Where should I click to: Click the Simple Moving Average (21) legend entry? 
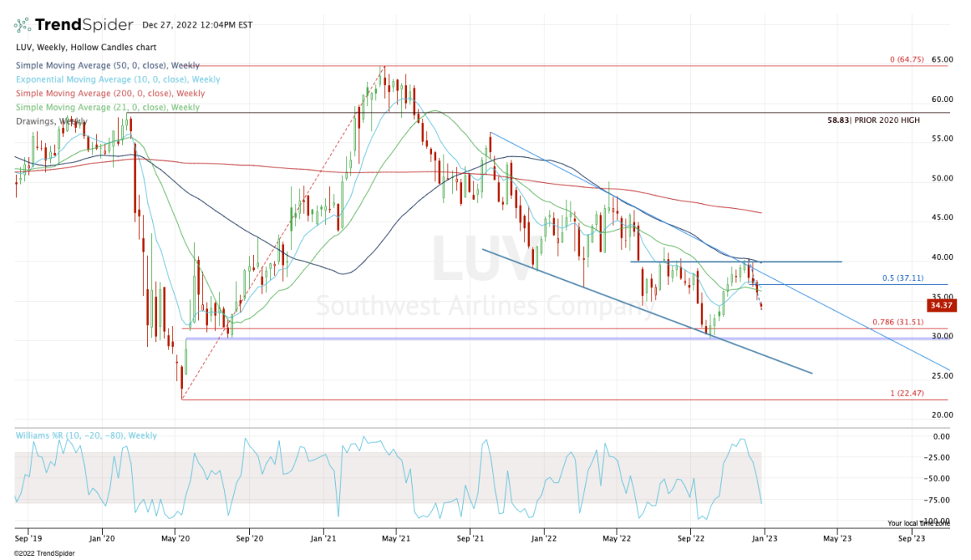coord(107,107)
